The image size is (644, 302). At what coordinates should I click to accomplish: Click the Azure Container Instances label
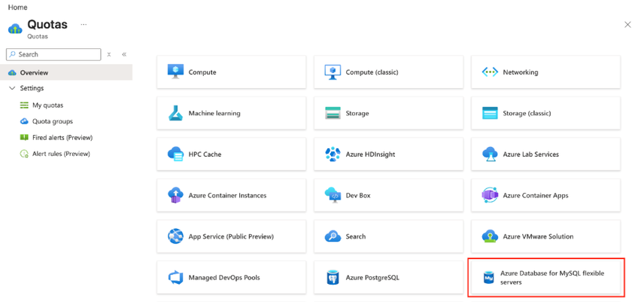(227, 196)
